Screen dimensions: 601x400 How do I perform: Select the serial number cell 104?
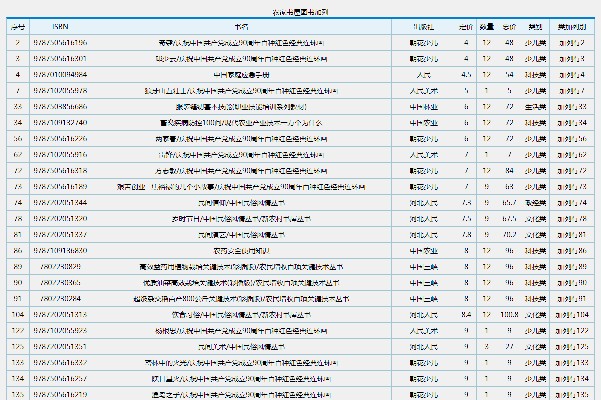click(x=18, y=315)
